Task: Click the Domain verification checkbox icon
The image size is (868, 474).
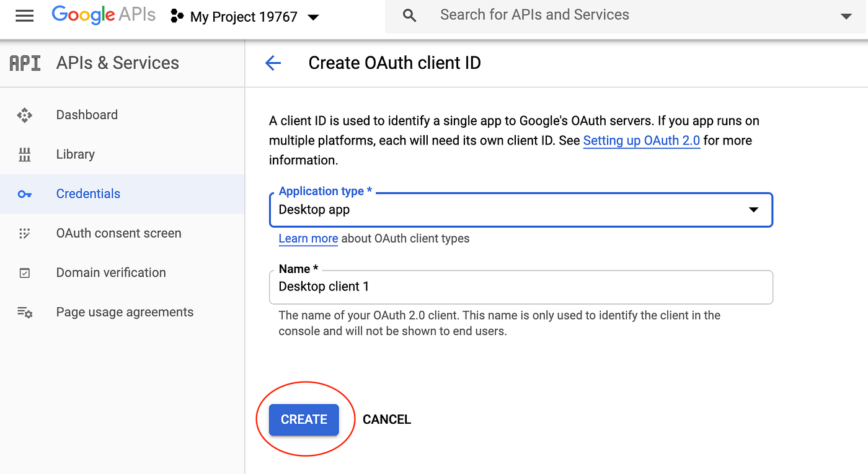Action: (x=25, y=273)
